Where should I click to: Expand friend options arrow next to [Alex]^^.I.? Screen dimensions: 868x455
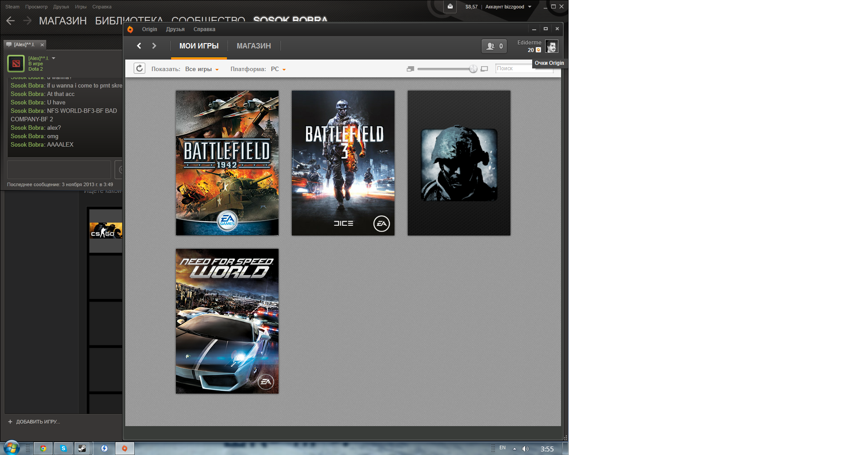(x=53, y=58)
